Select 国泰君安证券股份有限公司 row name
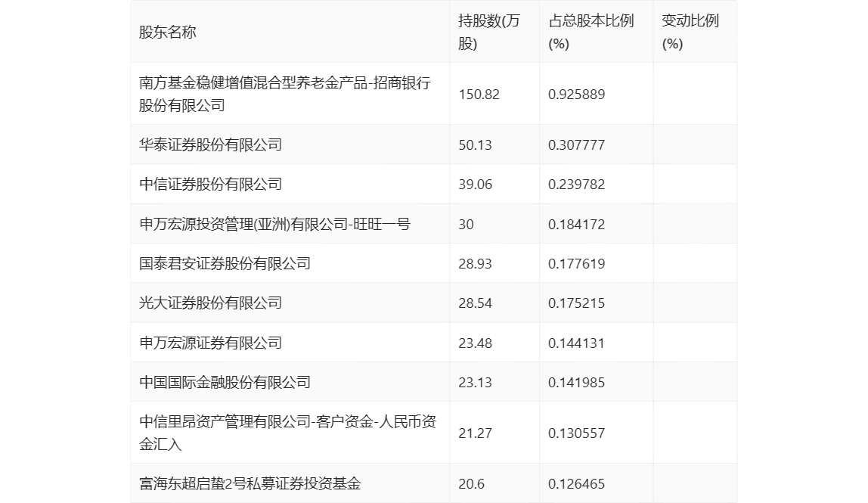Viewport: 868px width, 503px height. (x=225, y=263)
